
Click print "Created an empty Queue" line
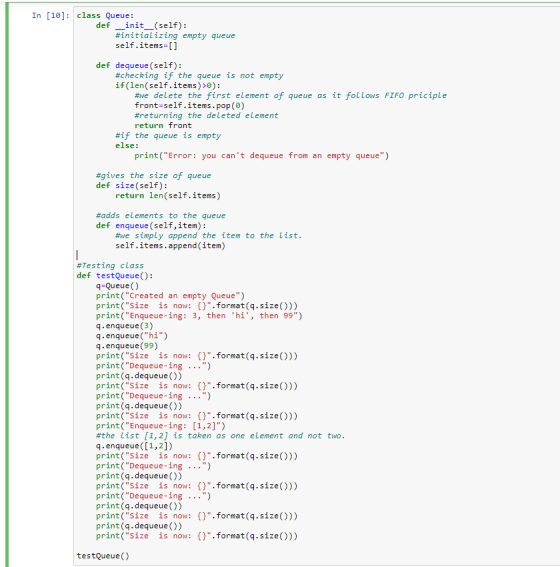point(170,295)
